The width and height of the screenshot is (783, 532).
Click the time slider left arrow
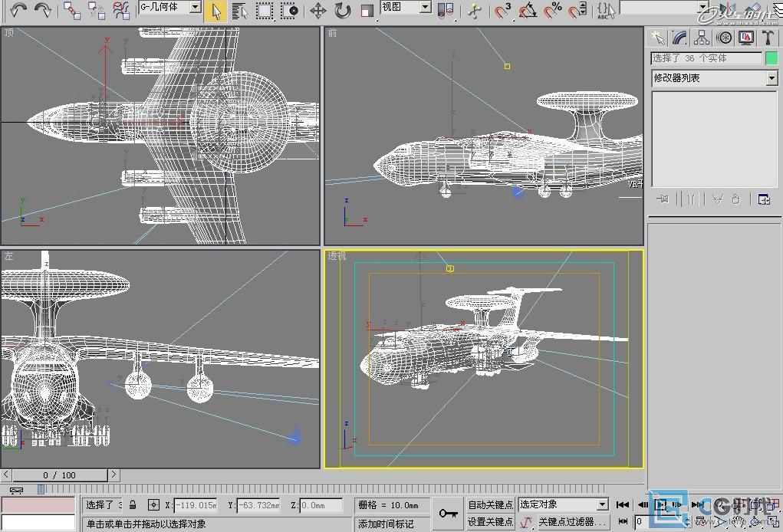pyautogui.click(x=6, y=475)
